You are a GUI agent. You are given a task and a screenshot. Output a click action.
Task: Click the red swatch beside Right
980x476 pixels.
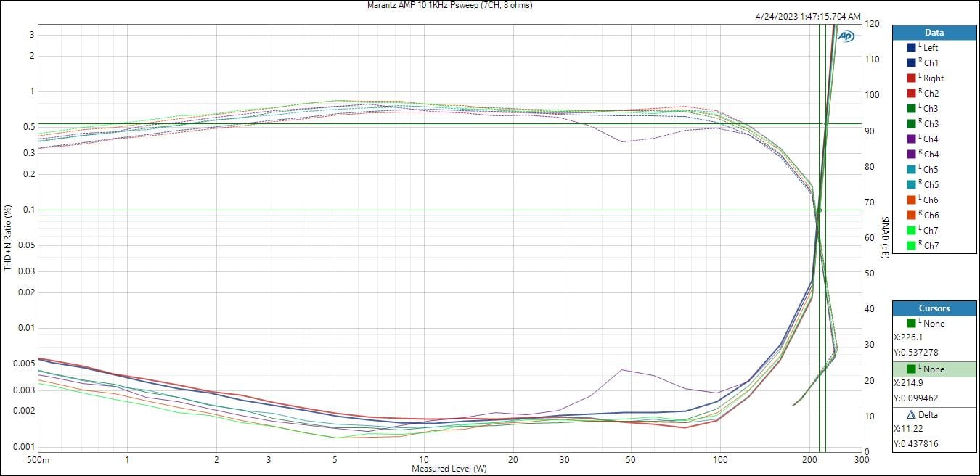[x=911, y=78]
